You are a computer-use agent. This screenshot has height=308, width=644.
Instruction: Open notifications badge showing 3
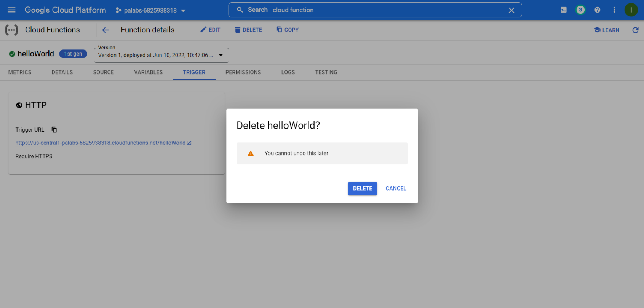(x=580, y=10)
